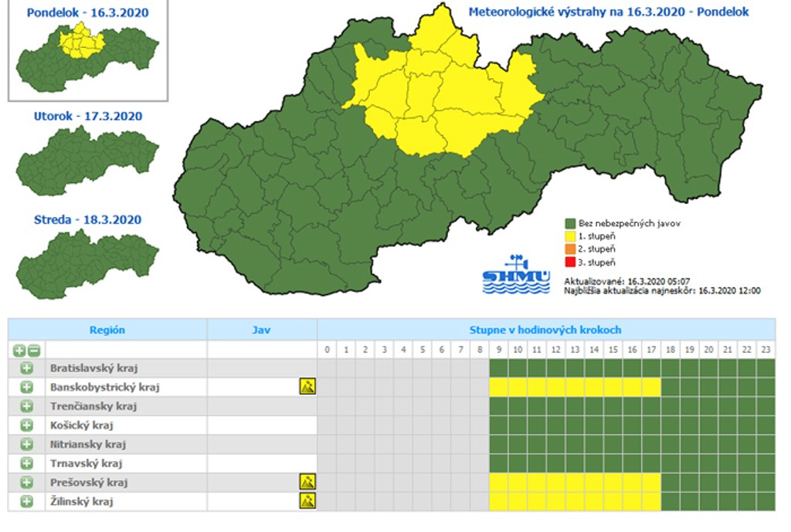The height and width of the screenshot is (532, 791).
Task: Expand all regions with the header plus icon
Action: point(20,350)
